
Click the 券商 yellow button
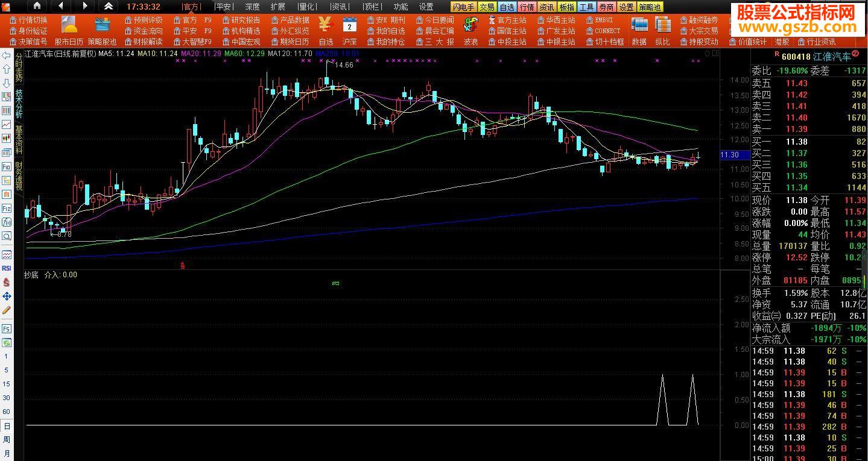[606, 7]
